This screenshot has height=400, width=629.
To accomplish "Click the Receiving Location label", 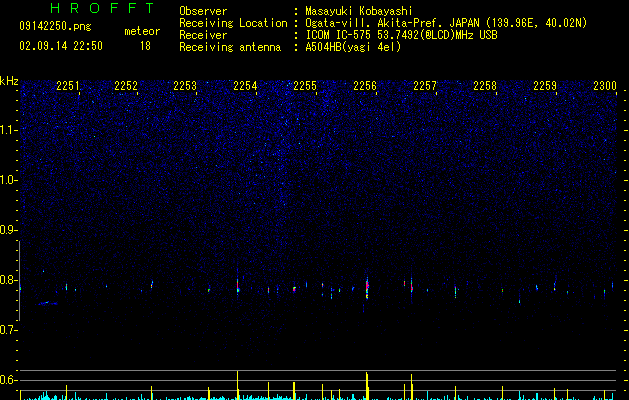I will pyautogui.click(x=233, y=23).
